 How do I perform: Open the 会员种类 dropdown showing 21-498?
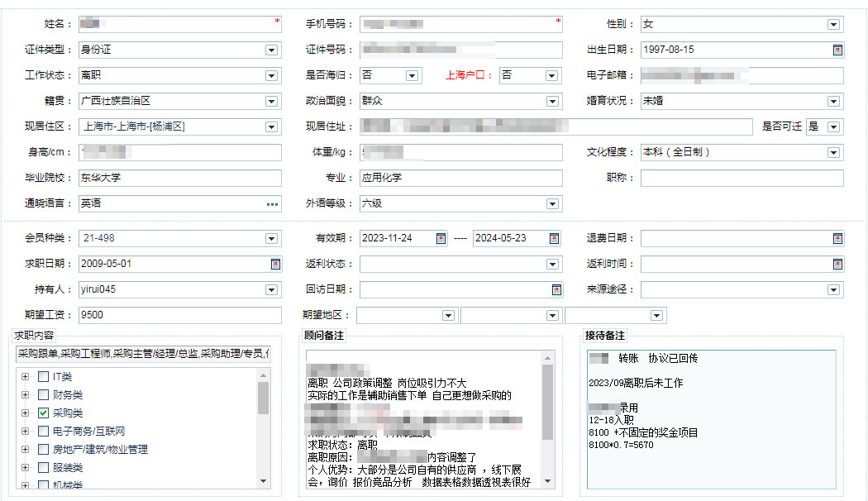pyautogui.click(x=271, y=239)
